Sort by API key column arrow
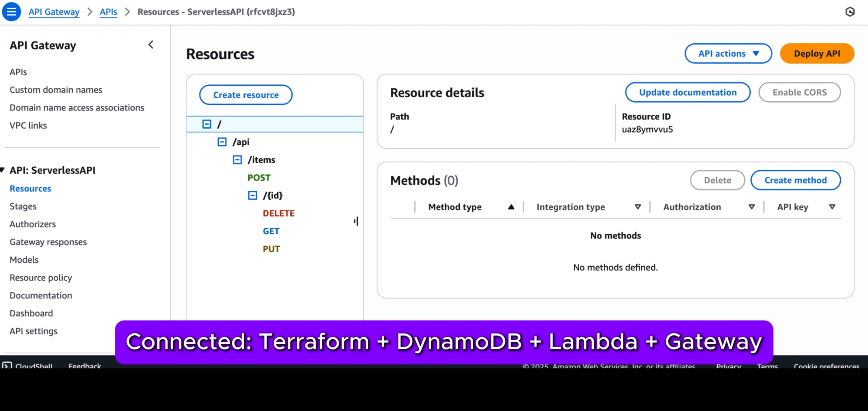This screenshot has width=868, height=411. click(x=832, y=207)
